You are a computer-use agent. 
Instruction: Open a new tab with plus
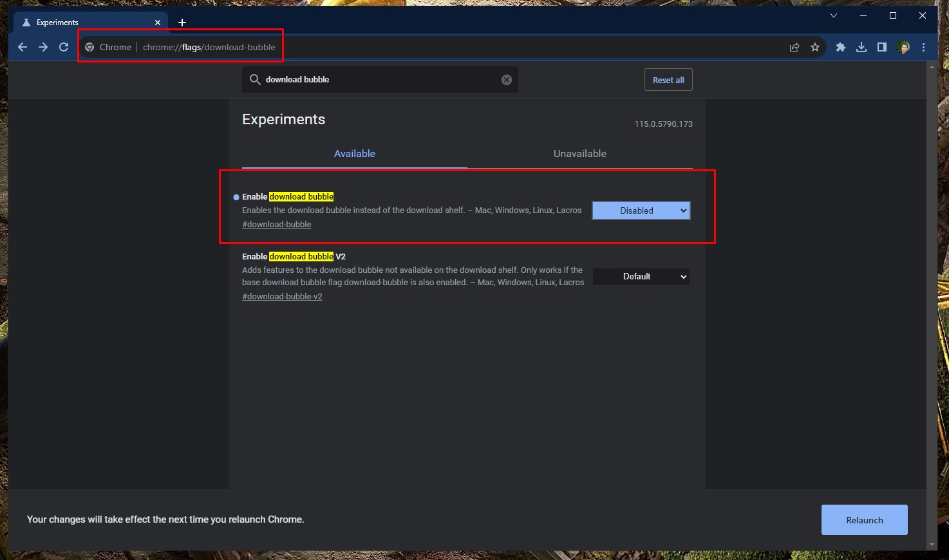coord(182,23)
